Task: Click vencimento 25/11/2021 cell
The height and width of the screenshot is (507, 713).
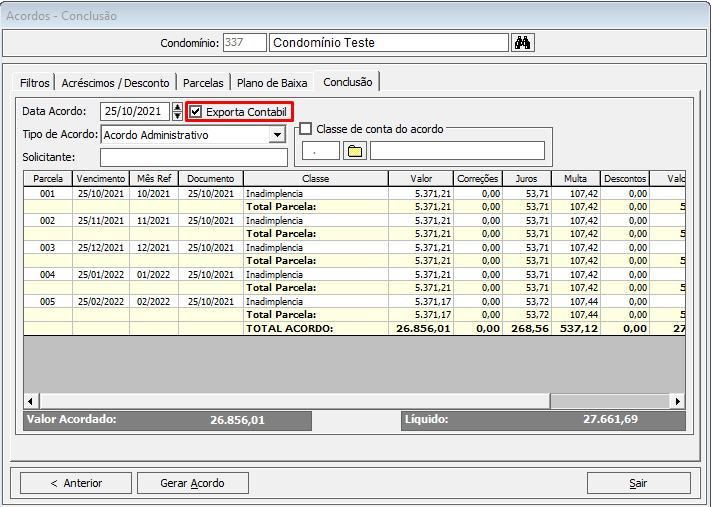Action: (x=101, y=221)
